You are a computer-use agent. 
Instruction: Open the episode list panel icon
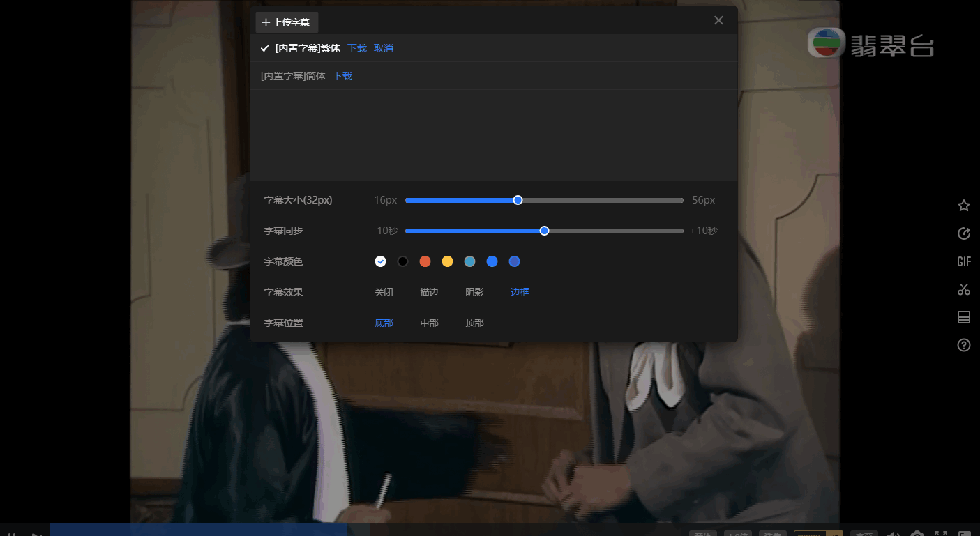pos(963,317)
